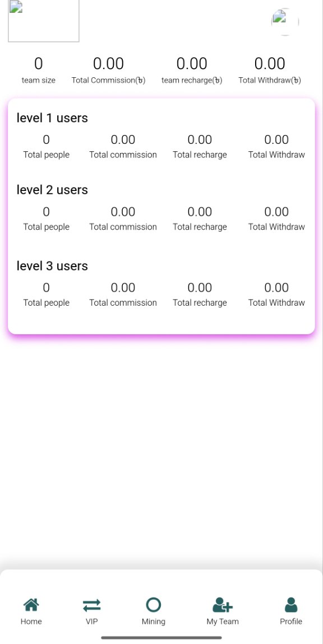Tap the round broken avatar image
Image resolution: width=323 pixels, height=644 pixels.
(x=285, y=21)
